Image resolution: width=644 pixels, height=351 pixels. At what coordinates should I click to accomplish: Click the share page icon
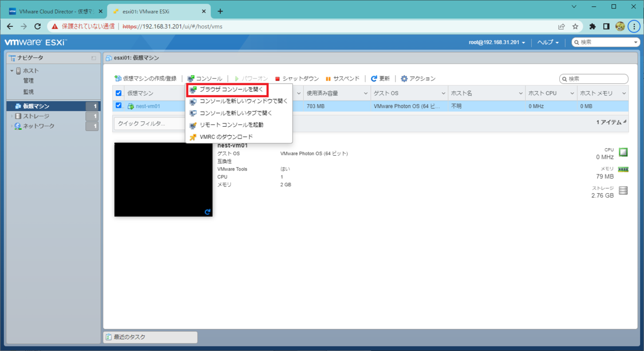pyautogui.click(x=561, y=26)
